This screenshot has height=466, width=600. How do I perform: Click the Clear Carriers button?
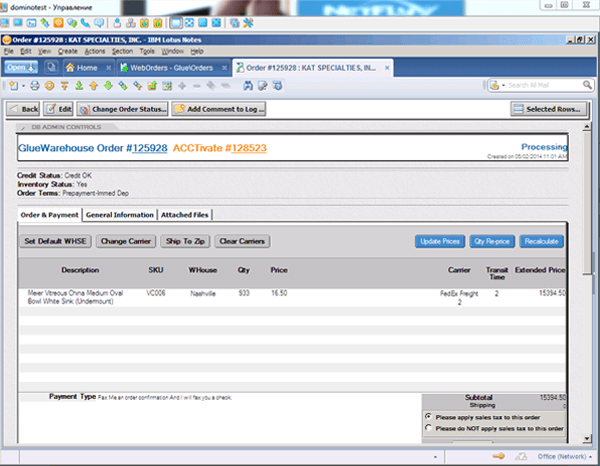click(x=242, y=241)
